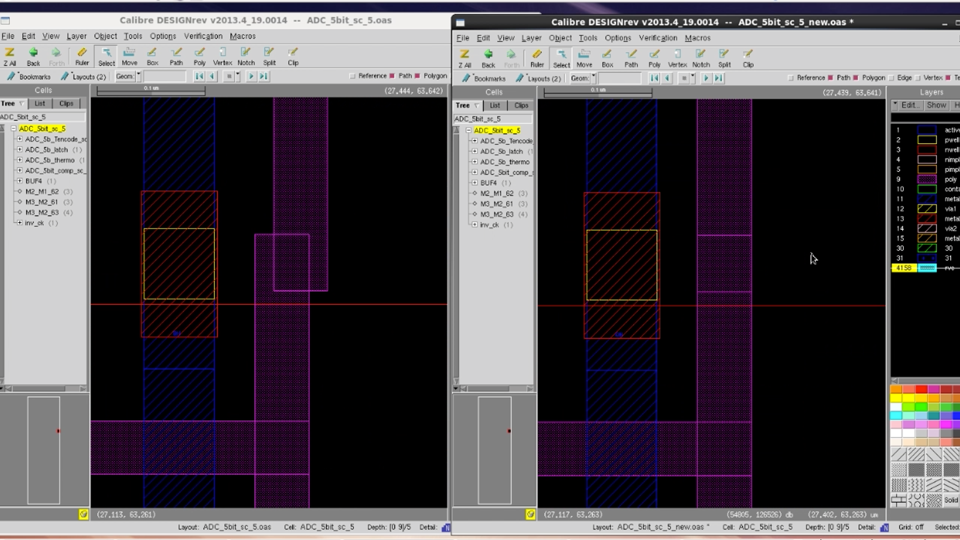The height and width of the screenshot is (540, 960).
Task: Click via1 layer 12 color swatch
Action: coord(927,209)
